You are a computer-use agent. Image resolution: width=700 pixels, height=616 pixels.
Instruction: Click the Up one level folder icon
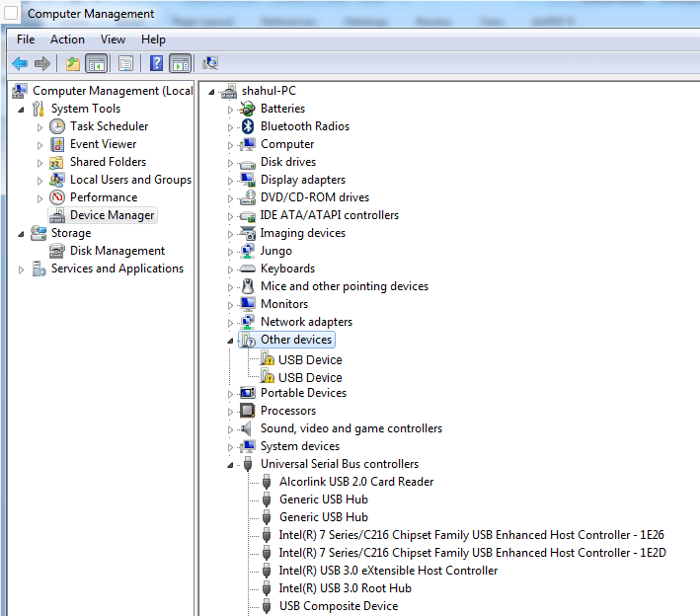click(x=73, y=64)
